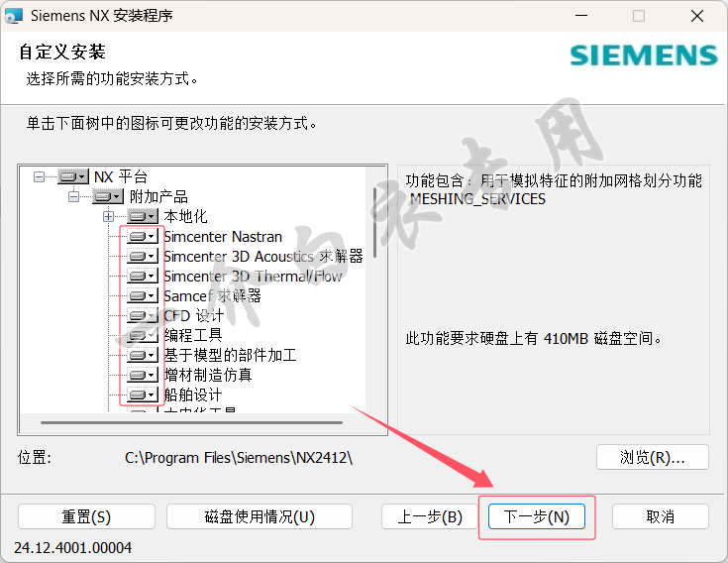Click the horizontal scrollbar of feature tree

pos(191,422)
